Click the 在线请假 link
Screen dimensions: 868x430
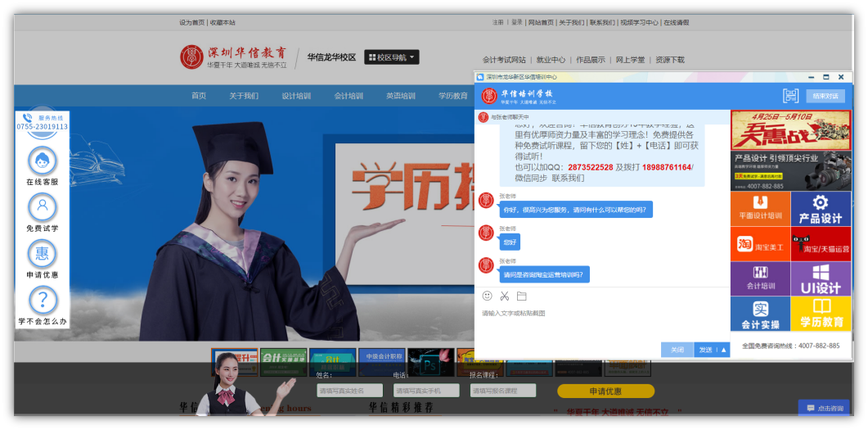click(677, 23)
